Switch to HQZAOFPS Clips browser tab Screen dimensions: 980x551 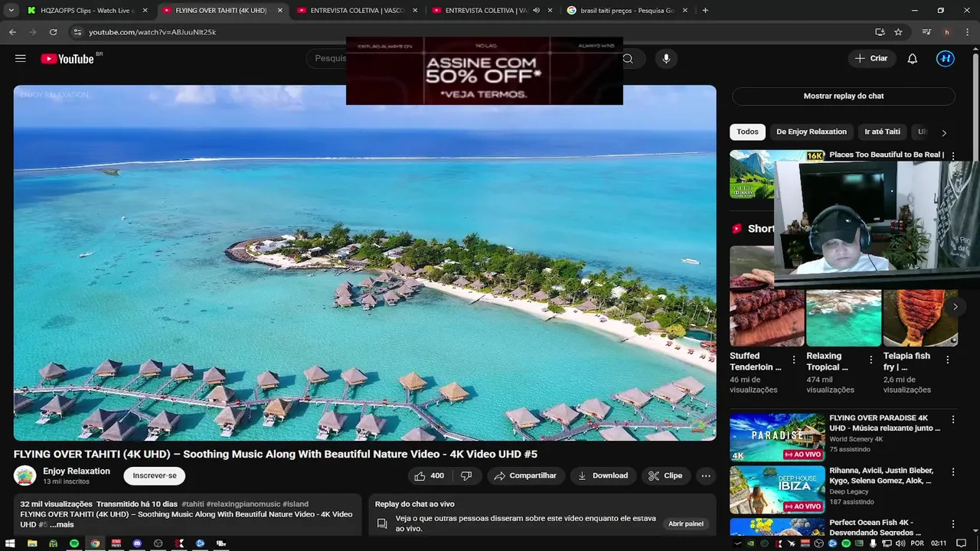pyautogui.click(x=87, y=11)
